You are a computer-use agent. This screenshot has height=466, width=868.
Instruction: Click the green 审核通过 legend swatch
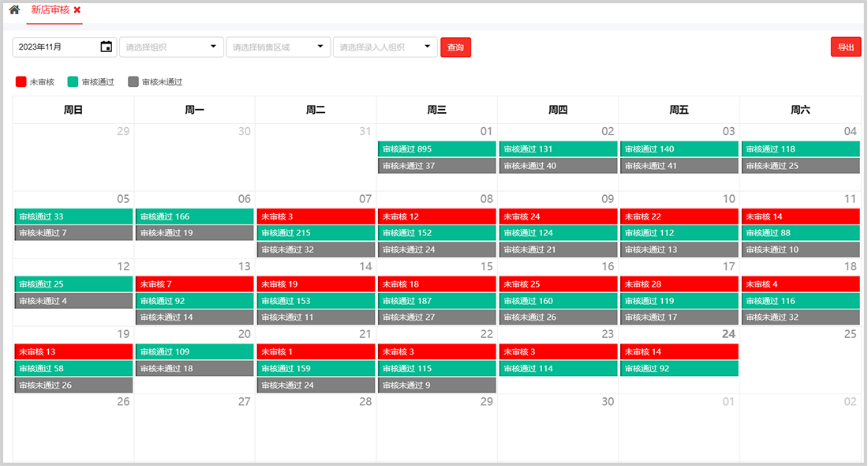[x=73, y=81]
